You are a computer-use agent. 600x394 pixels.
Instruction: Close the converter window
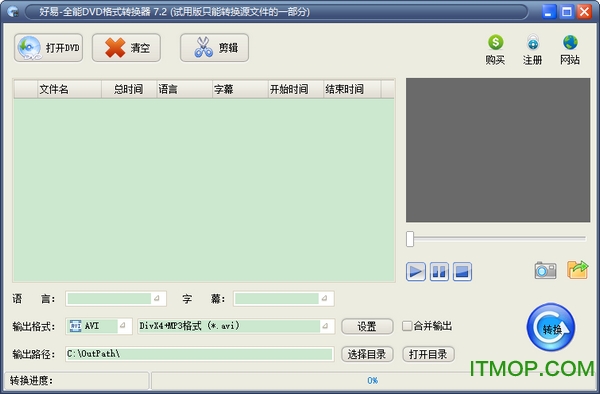tap(584, 12)
